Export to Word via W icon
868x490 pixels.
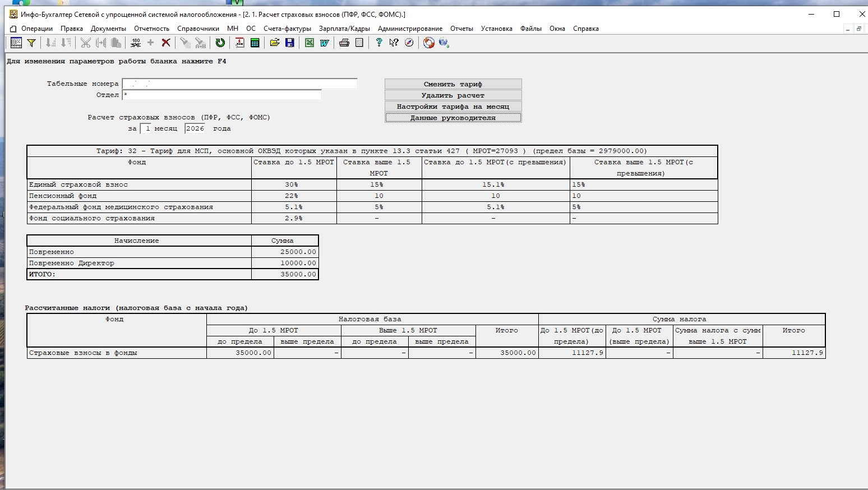(324, 43)
